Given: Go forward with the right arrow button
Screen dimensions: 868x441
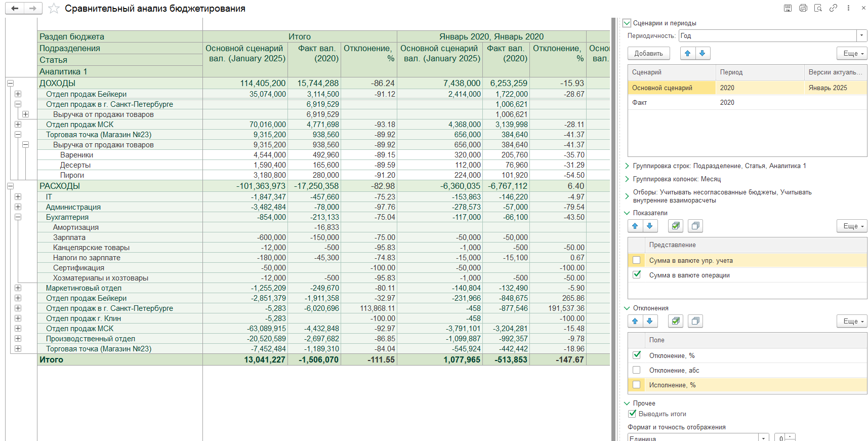Looking at the screenshot, I should click(32, 8).
